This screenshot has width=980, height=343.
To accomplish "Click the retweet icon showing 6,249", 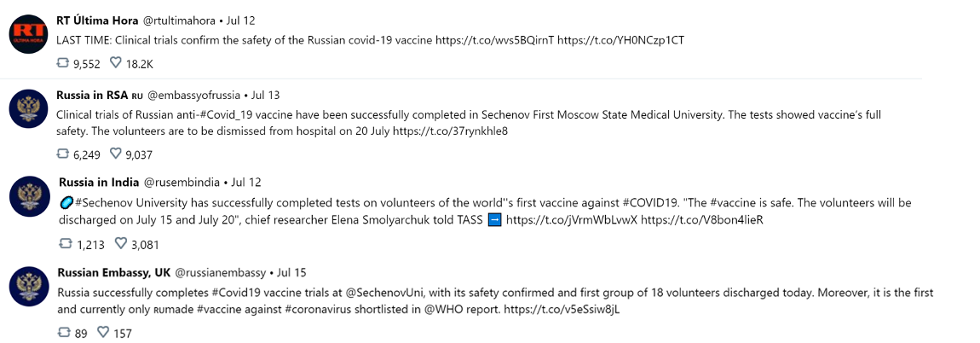I will pyautogui.click(x=62, y=154).
